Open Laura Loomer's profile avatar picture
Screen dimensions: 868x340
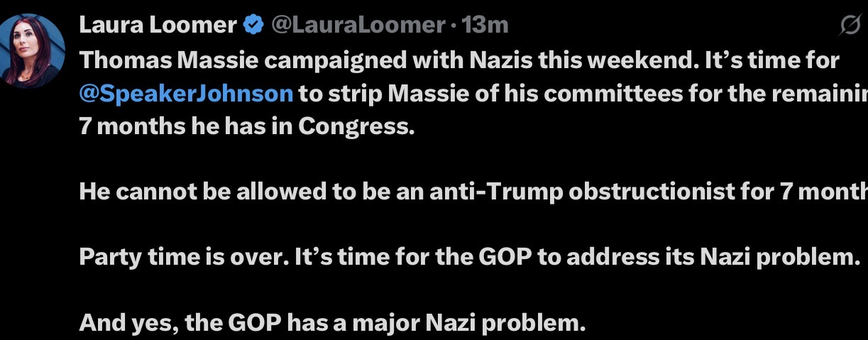coord(33,51)
